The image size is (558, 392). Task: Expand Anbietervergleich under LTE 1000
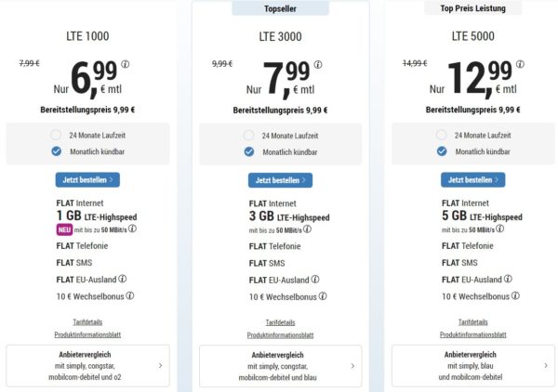coord(88,366)
